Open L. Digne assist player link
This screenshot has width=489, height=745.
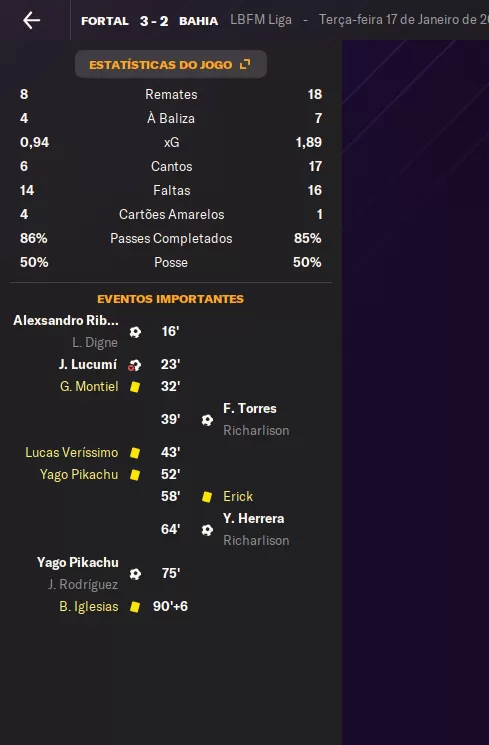point(95,343)
